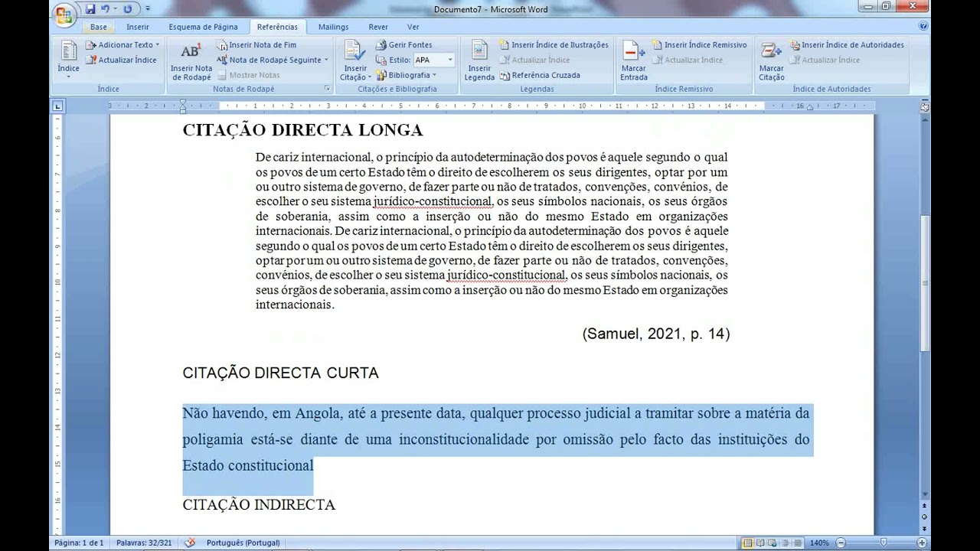Click Actualizar Índice in Índice group
Screen dimensions: 980x551
(121, 60)
